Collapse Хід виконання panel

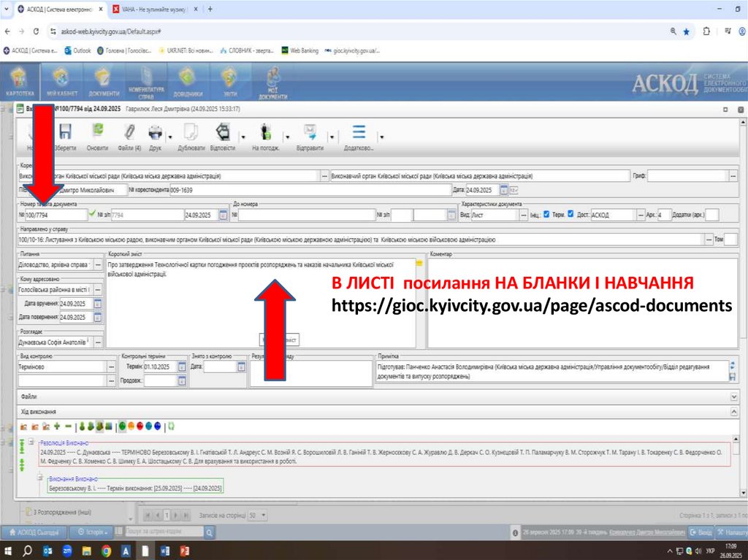(734, 411)
